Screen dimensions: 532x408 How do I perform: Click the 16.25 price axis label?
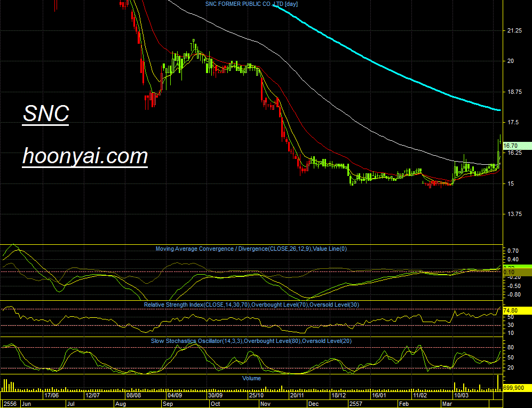tap(514, 153)
